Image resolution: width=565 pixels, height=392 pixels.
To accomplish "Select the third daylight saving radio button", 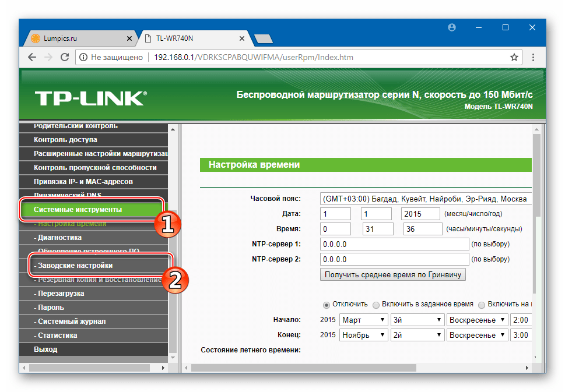I will point(482,305).
